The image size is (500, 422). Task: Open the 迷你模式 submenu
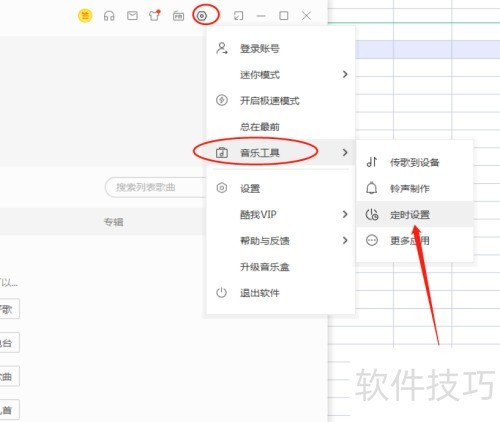click(280, 74)
